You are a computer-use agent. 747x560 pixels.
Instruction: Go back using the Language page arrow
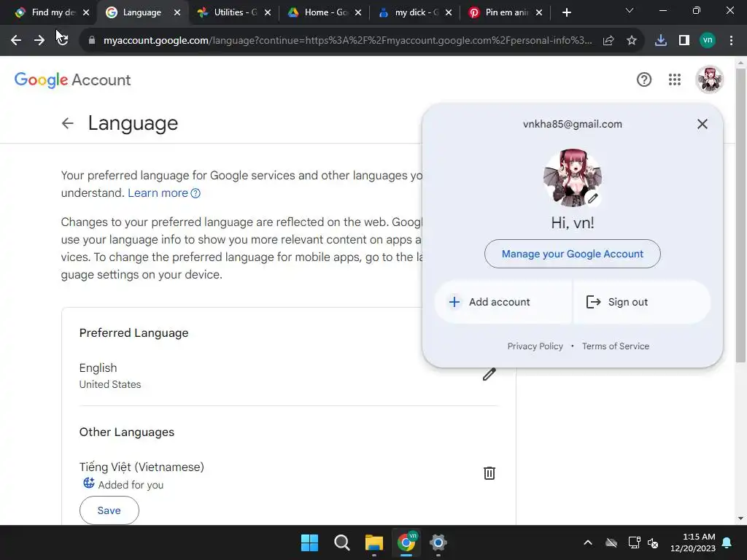click(68, 123)
